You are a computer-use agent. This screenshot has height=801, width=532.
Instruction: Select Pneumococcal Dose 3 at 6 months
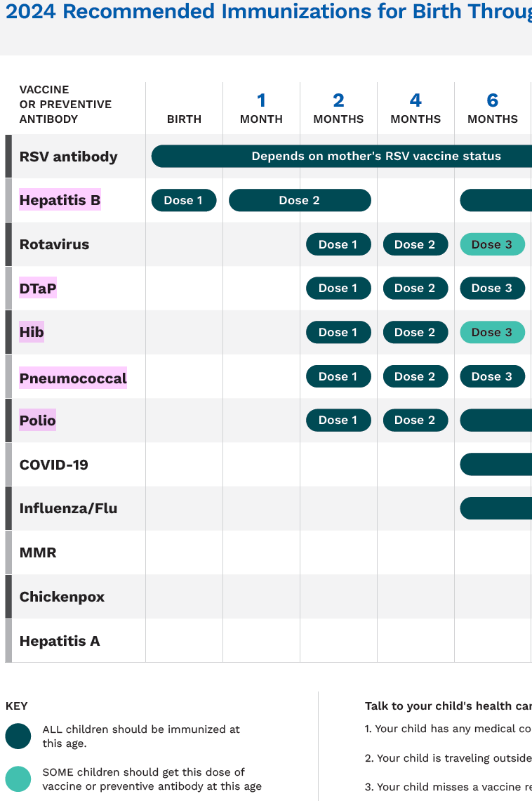point(492,376)
